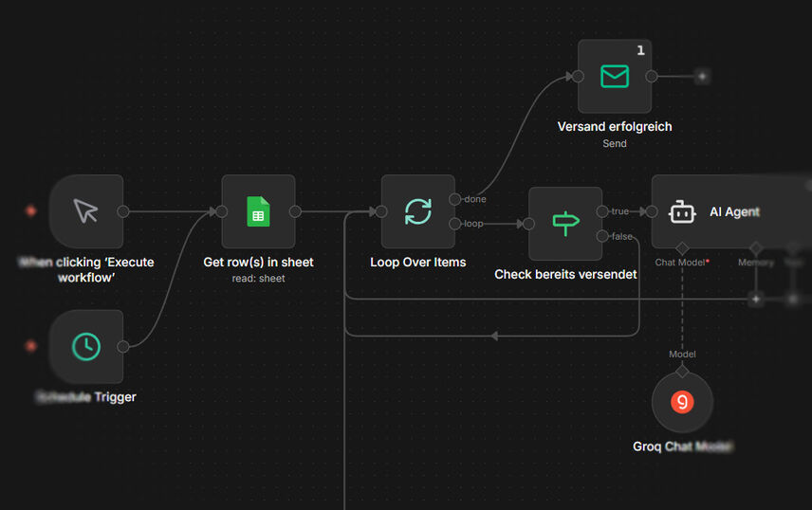The image size is (812, 510).
Task: Click the red trigger bolt beside Schedule Trigger
Action: (31, 345)
